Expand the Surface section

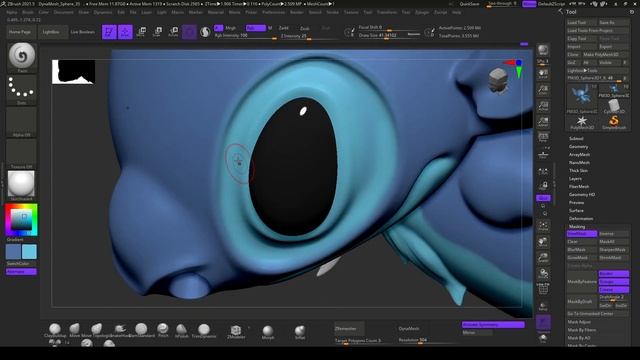click(576, 211)
